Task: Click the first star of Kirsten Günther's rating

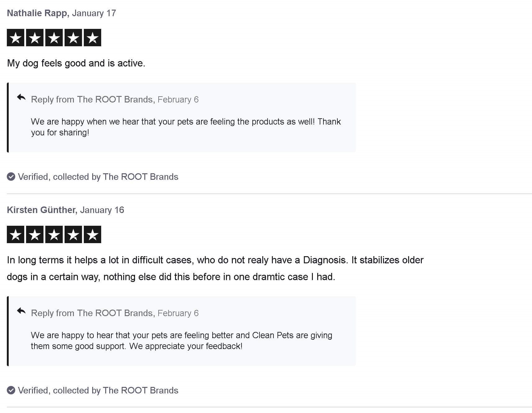Action: coord(16,234)
